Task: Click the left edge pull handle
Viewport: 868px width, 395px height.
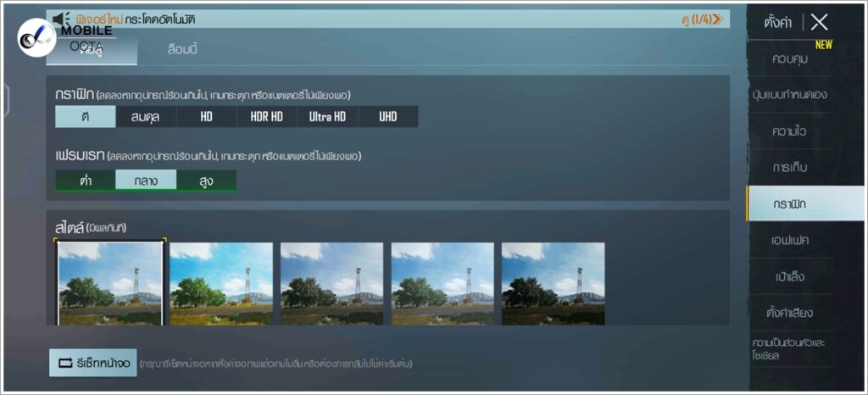Action: 4,98
